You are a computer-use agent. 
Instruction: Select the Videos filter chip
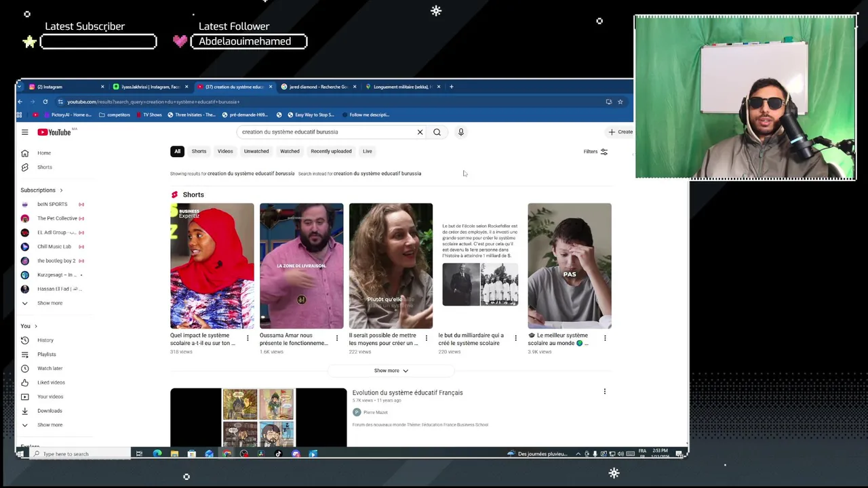pos(225,151)
